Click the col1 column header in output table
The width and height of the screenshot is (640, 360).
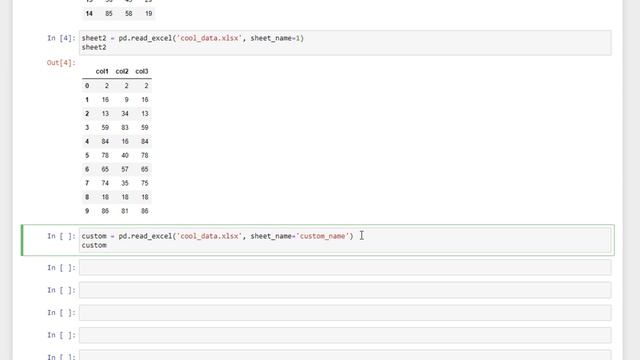[x=102, y=71]
